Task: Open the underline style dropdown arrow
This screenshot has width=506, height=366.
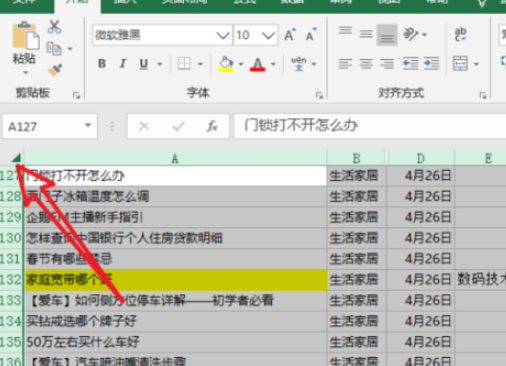Action: point(160,64)
